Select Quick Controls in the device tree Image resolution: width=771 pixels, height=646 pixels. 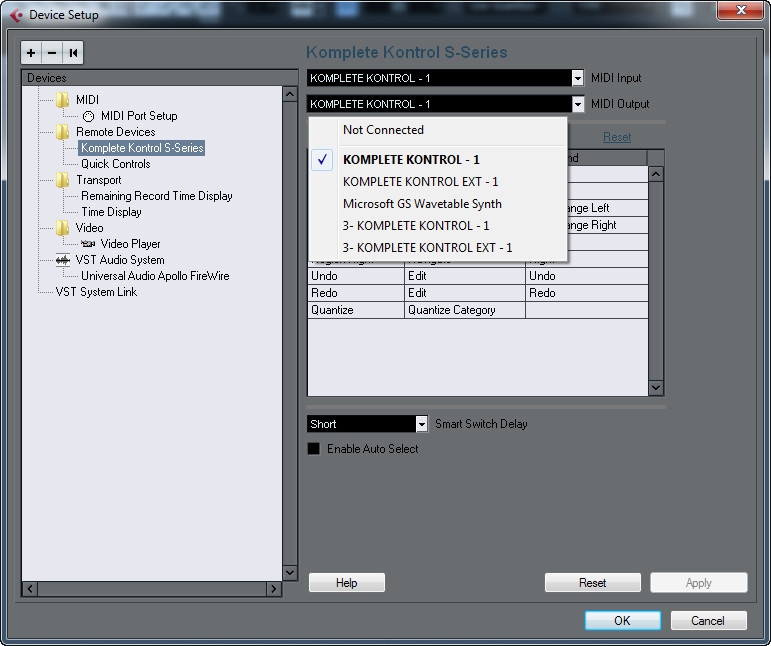[x=116, y=164]
